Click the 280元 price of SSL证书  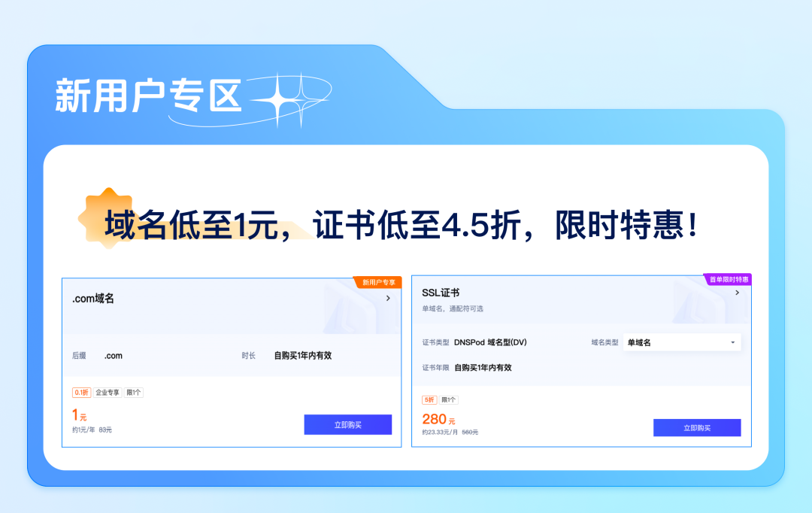point(438,419)
